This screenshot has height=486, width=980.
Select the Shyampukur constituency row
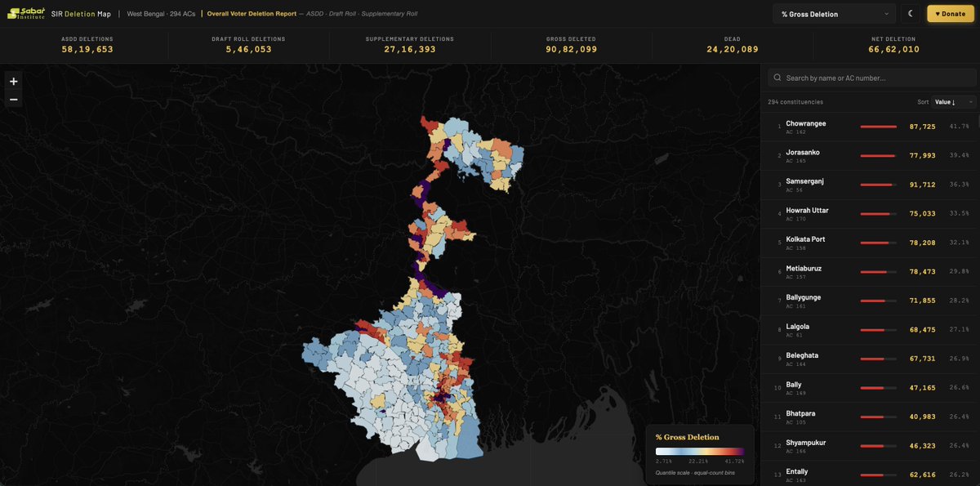[870, 445]
